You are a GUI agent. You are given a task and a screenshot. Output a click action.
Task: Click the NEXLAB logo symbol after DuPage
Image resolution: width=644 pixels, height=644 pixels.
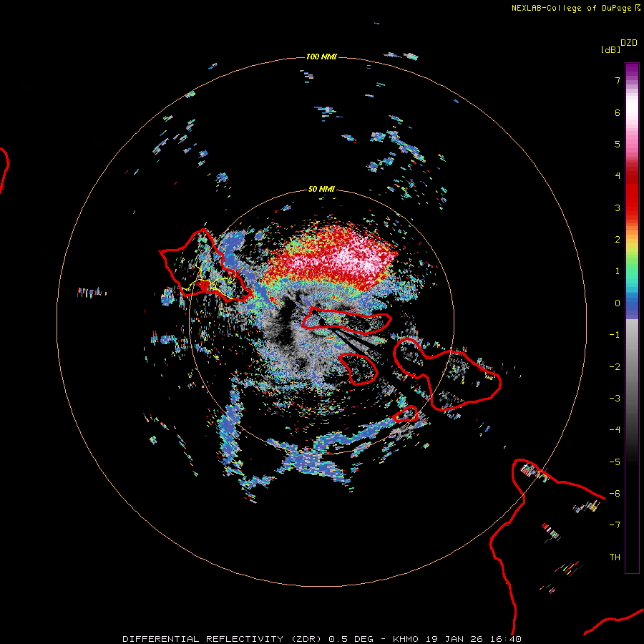pyautogui.click(x=638, y=7)
